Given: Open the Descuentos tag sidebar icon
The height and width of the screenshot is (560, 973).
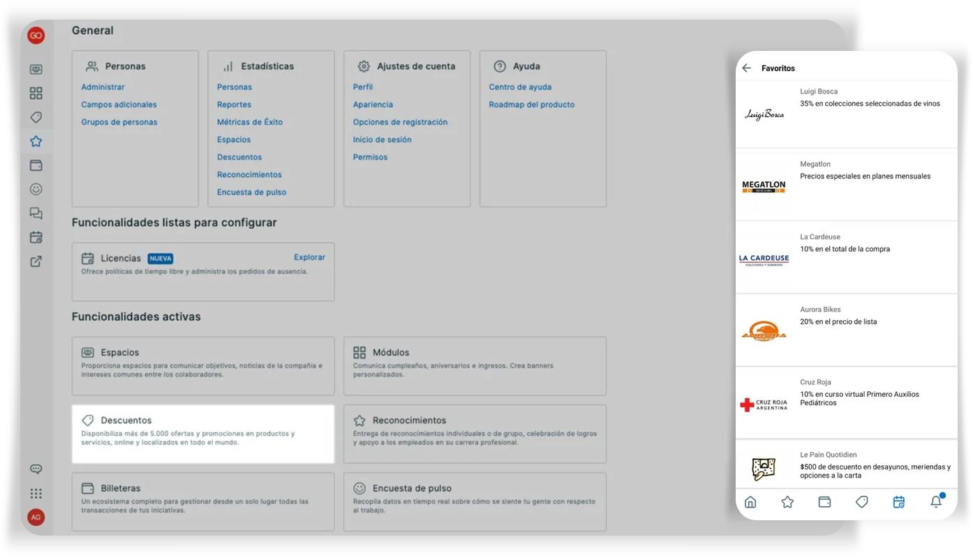Looking at the screenshot, I should click(x=36, y=117).
